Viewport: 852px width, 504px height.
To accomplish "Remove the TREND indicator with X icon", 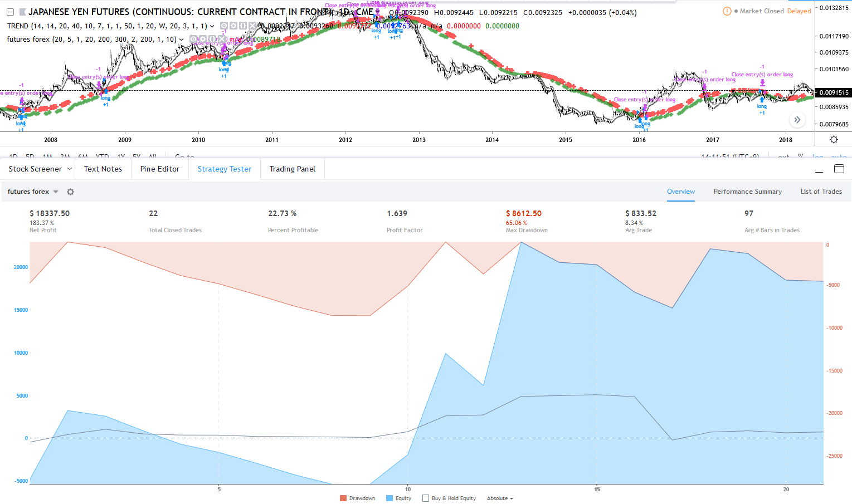I will click(x=252, y=26).
